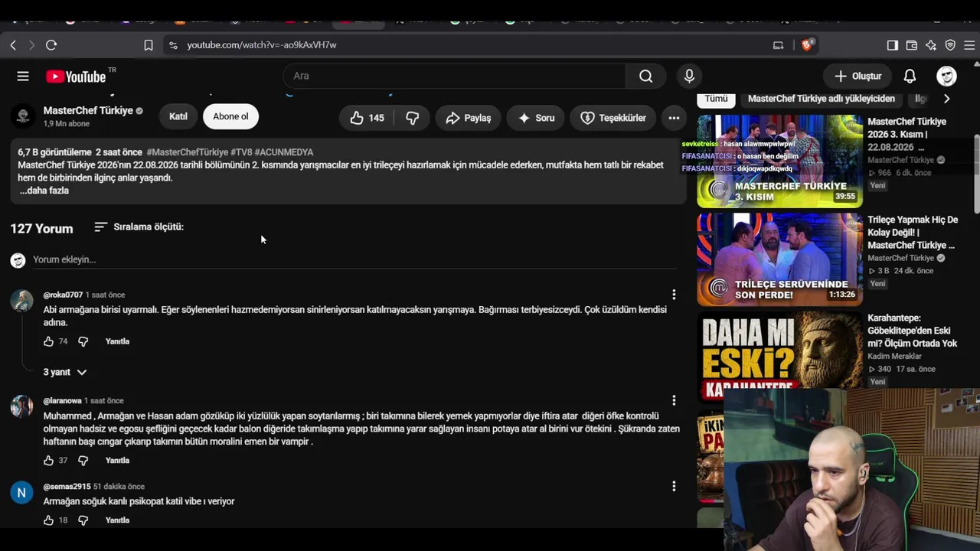The width and height of the screenshot is (980, 551).
Task: Open the browser sidebar panel icon
Action: [893, 45]
